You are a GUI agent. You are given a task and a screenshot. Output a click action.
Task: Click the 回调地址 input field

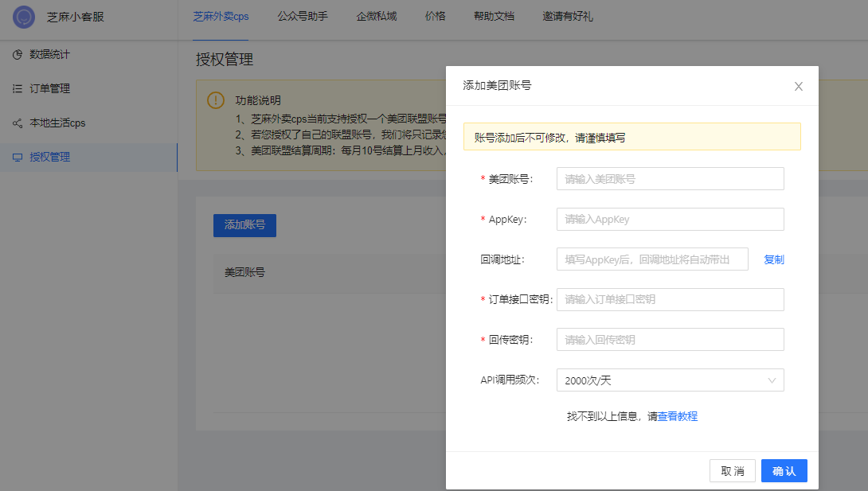(x=652, y=259)
